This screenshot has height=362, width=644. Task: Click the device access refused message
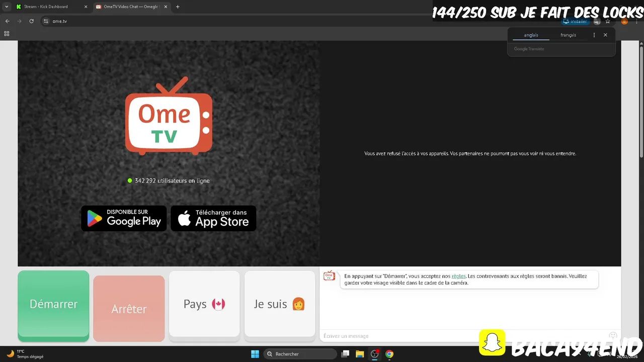click(x=470, y=153)
